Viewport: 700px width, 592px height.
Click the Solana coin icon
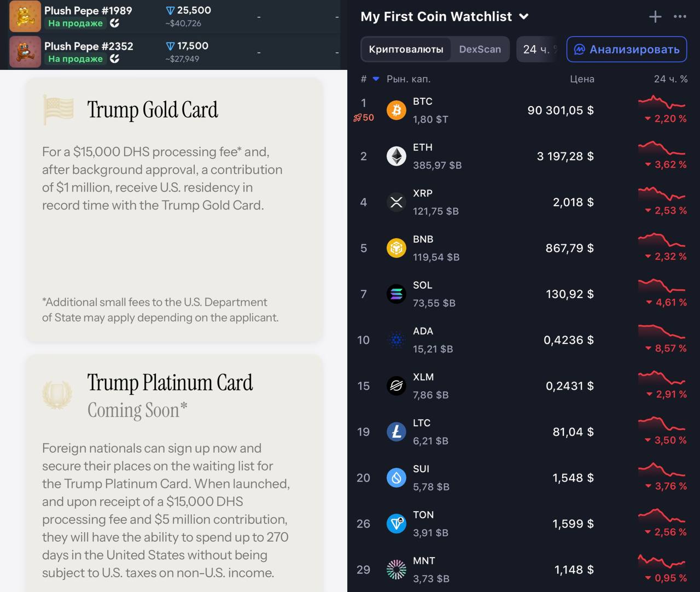[396, 294]
